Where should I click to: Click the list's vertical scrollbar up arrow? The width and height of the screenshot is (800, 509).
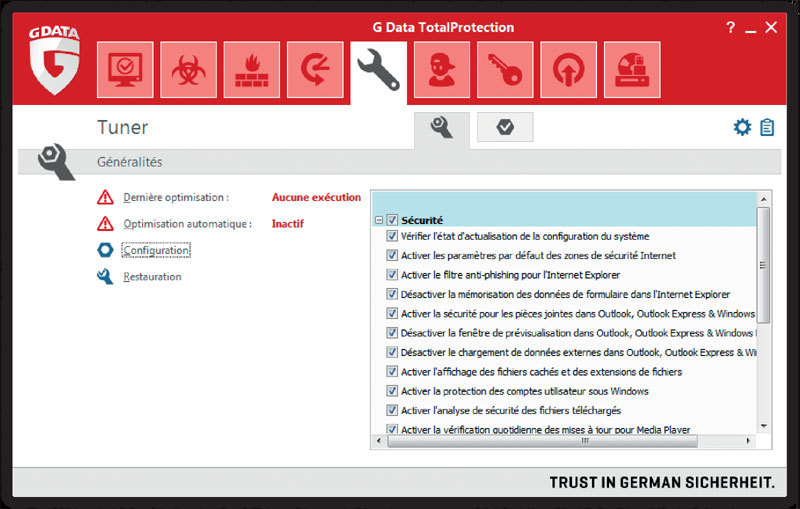coord(763,199)
